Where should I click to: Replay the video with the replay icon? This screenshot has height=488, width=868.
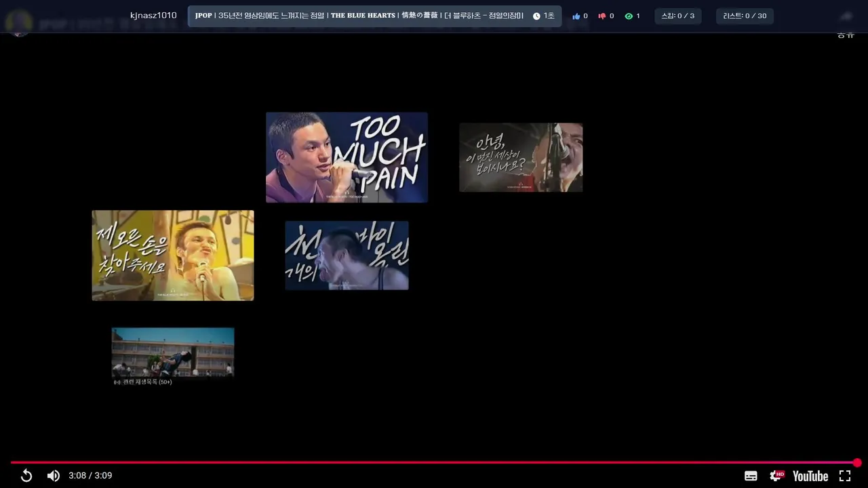pos(26,476)
